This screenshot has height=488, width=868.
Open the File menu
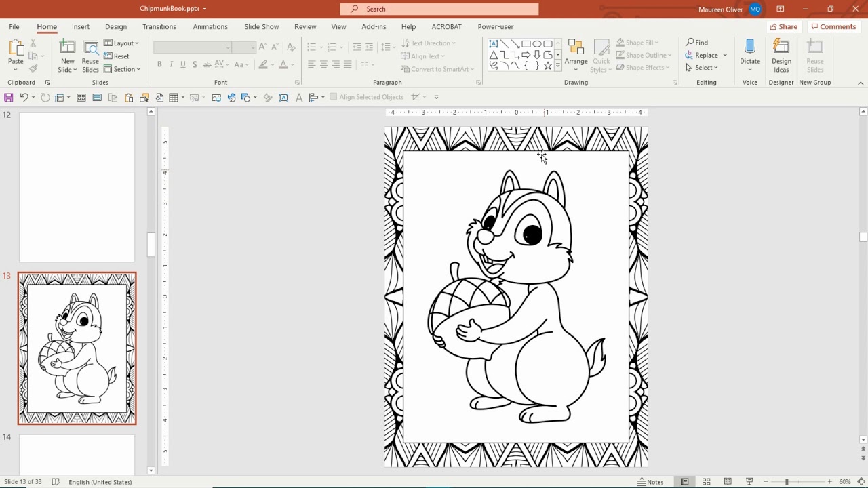click(x=14, y=26)
